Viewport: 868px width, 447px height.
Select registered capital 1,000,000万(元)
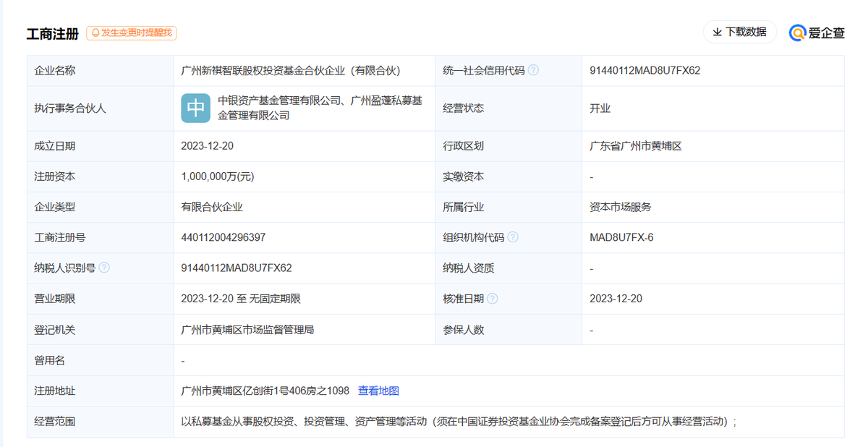point(218,176)
